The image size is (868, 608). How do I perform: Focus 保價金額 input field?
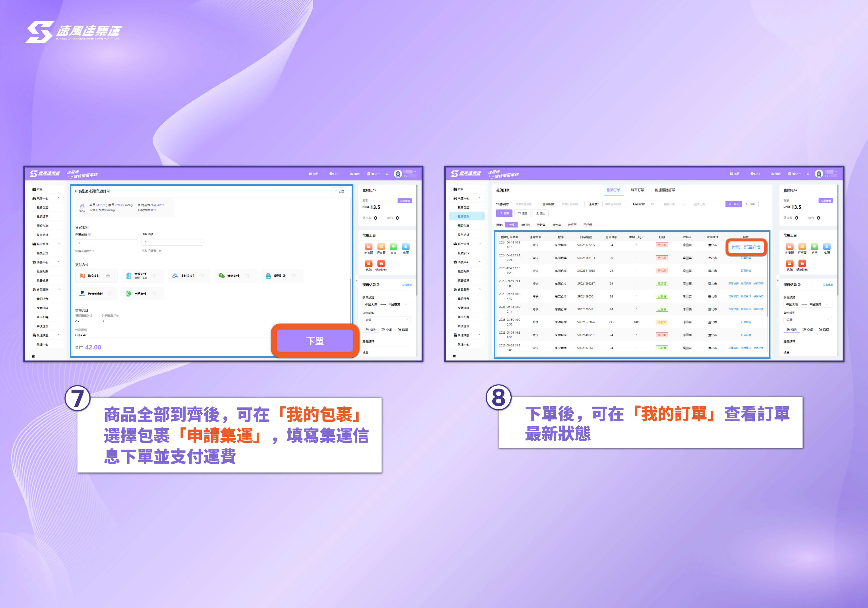point(106,243)
